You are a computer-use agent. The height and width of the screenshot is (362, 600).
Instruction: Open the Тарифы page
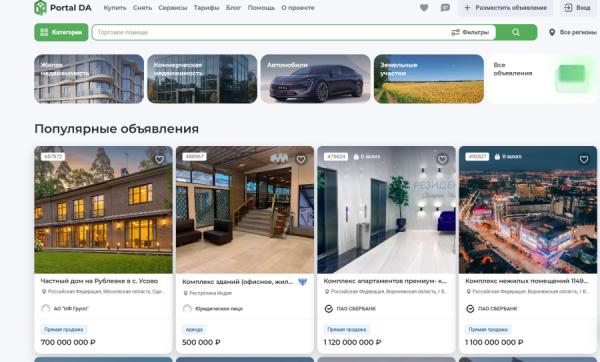click(206, 8)
